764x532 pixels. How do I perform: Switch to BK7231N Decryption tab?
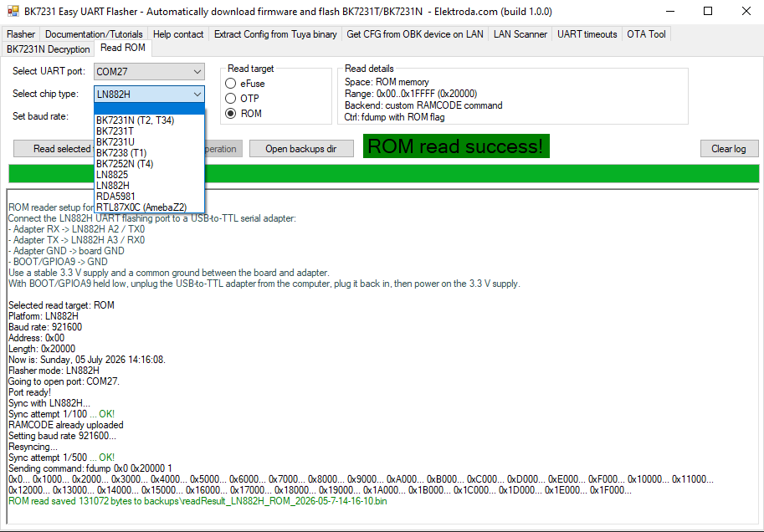[49, 49]
